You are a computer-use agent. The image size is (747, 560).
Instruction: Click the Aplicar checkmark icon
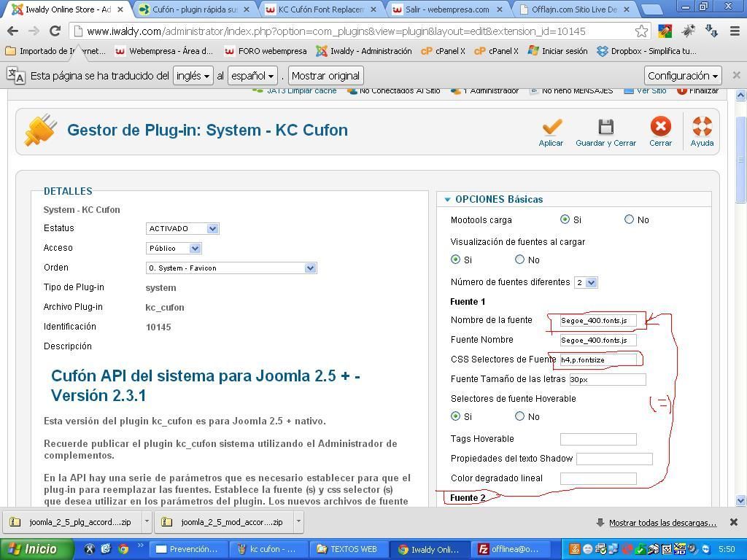(551, 127)
